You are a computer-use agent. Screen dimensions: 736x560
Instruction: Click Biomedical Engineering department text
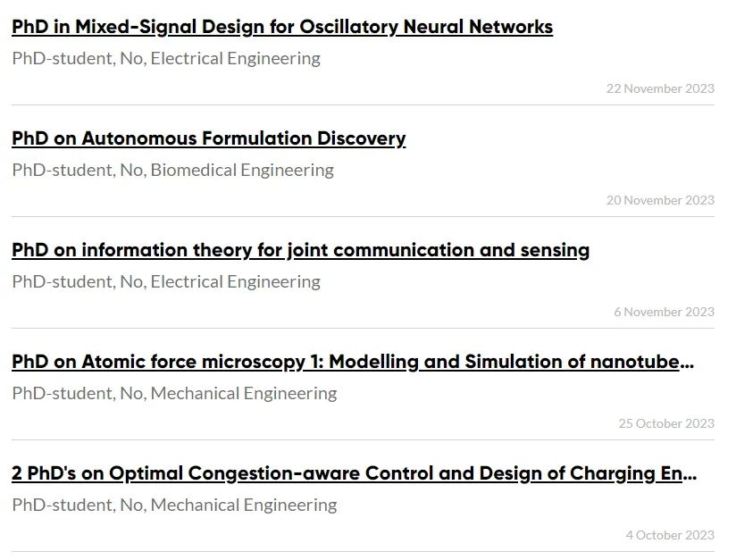[242, 171]
